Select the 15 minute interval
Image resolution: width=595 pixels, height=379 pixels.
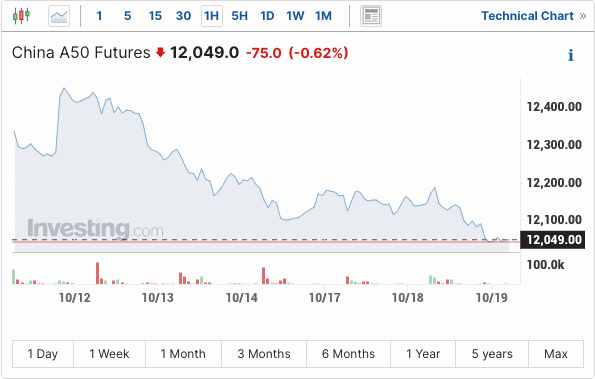(155, 16)
